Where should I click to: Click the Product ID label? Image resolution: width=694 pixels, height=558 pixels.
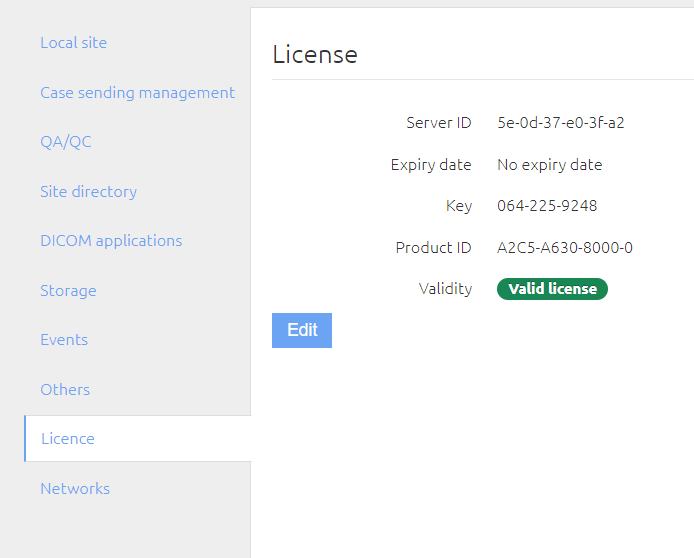point(434,247)
